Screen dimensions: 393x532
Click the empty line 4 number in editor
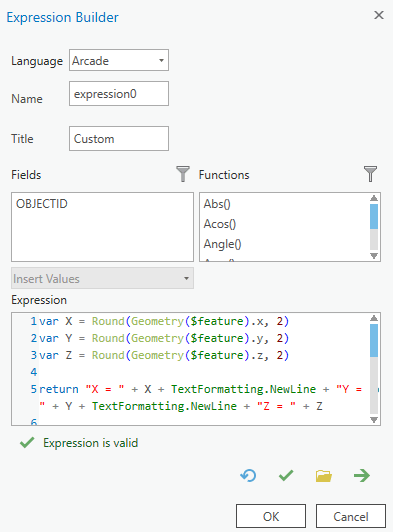tap(34, 372)
